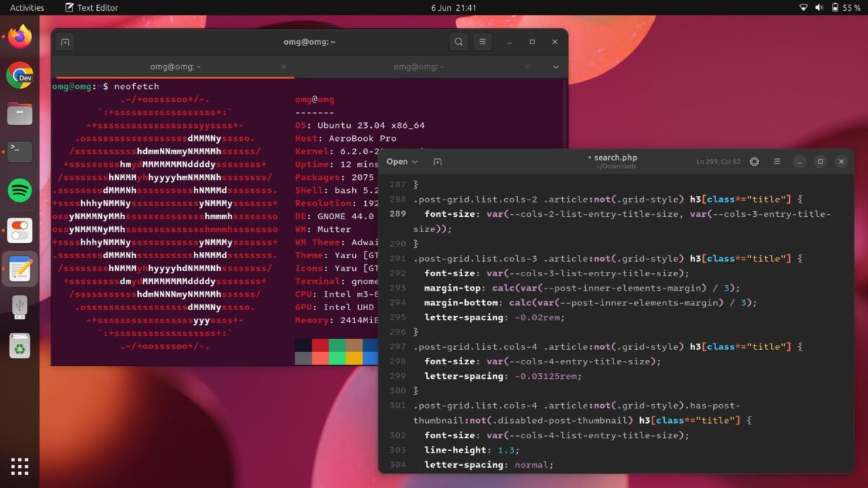Open Text Editor main menu
This screenshot has width=868, height=488.
coord(777,162)
